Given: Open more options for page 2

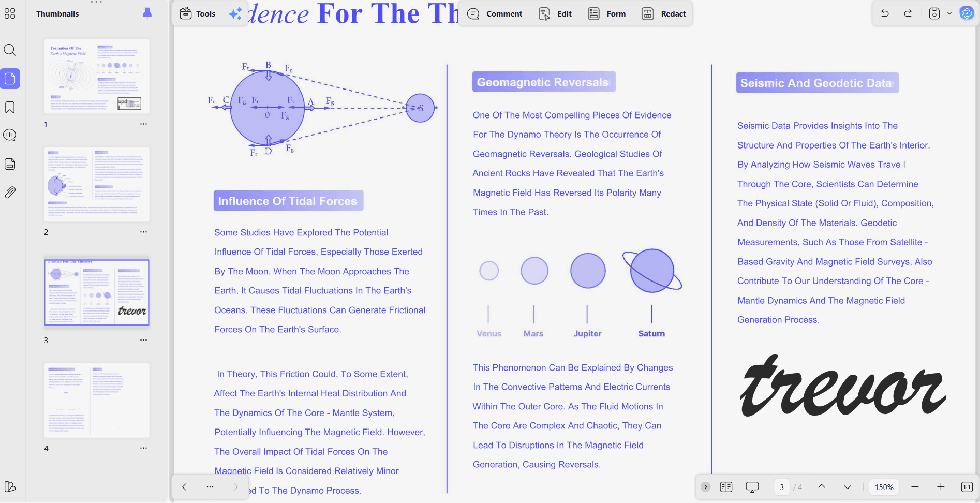Looking at the screenshot, I should click(x=143, y=232).
